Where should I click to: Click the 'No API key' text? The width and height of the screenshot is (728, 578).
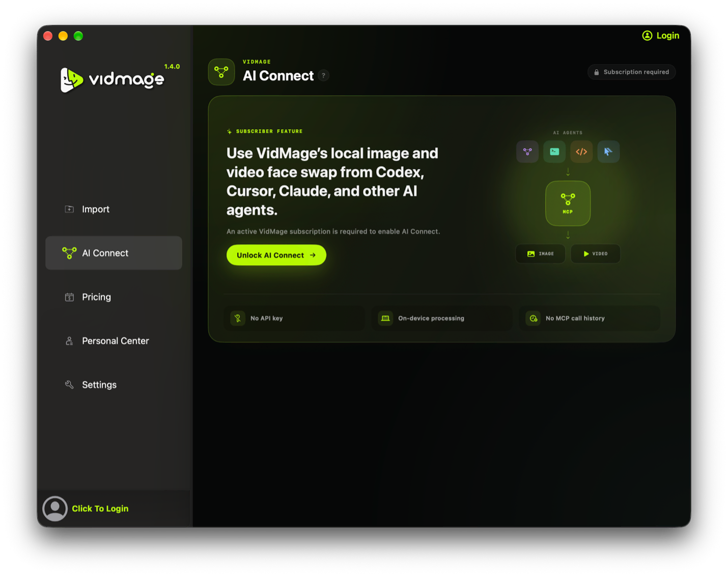[x=267, y=319]
